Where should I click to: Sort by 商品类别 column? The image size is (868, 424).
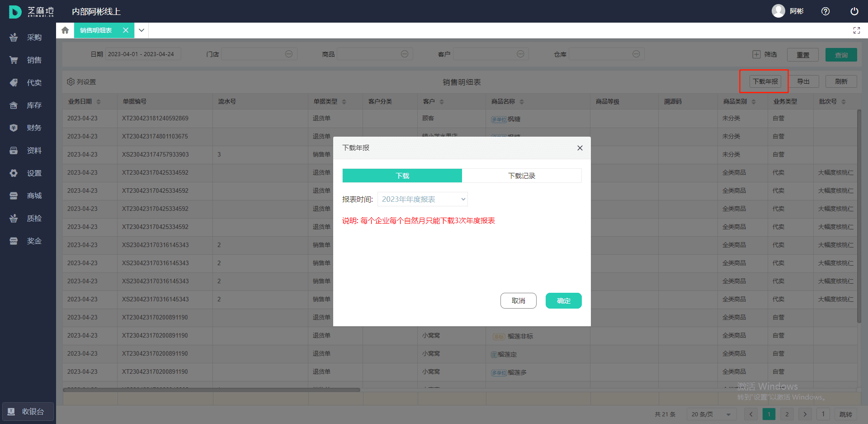coord(754,102)
